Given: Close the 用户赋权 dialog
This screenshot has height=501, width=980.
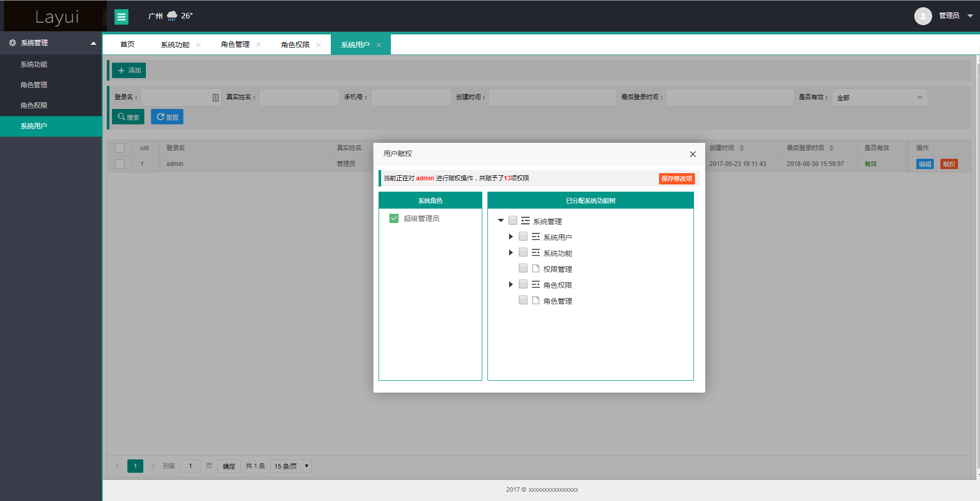Looking at the screenshot, I should [693, 154].
